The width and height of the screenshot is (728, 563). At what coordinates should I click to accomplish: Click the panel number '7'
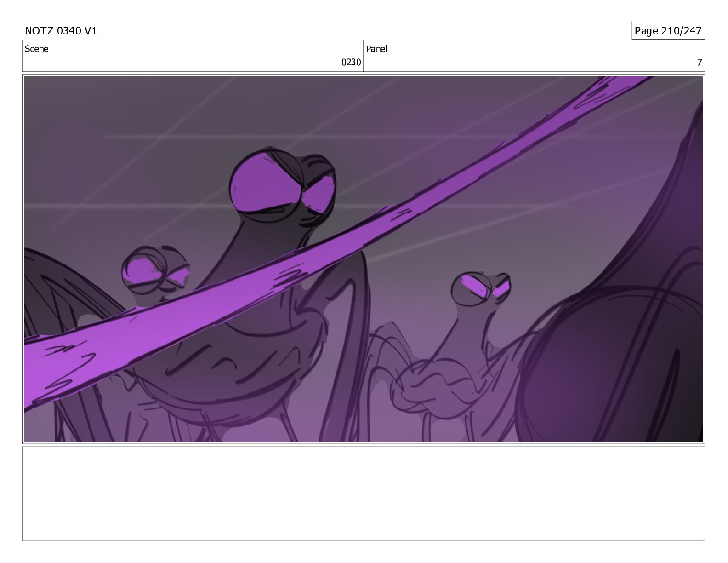pyautogui.click(x=700, y=63)
